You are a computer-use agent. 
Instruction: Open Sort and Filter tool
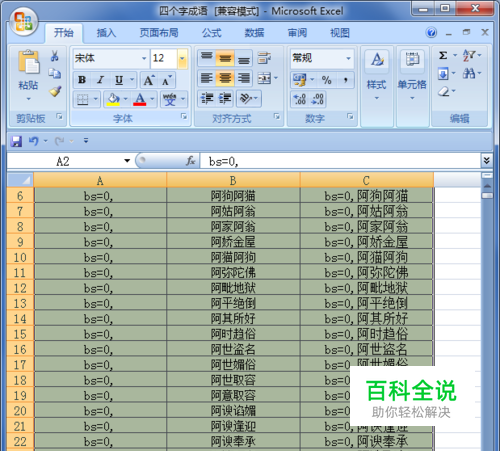click(x=469, y=55)
